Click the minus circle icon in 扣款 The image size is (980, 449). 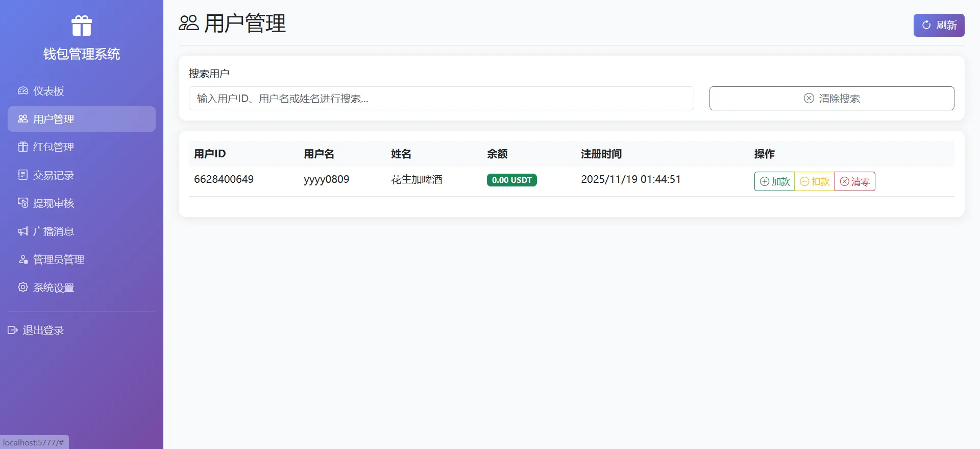pyautogui.click(x=804, y=181)
